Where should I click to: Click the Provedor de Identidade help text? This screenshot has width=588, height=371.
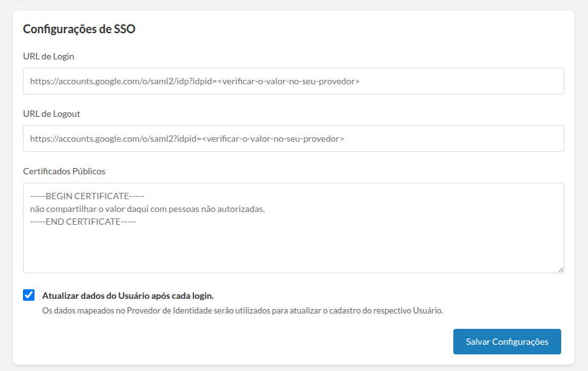tap(243, 311)
